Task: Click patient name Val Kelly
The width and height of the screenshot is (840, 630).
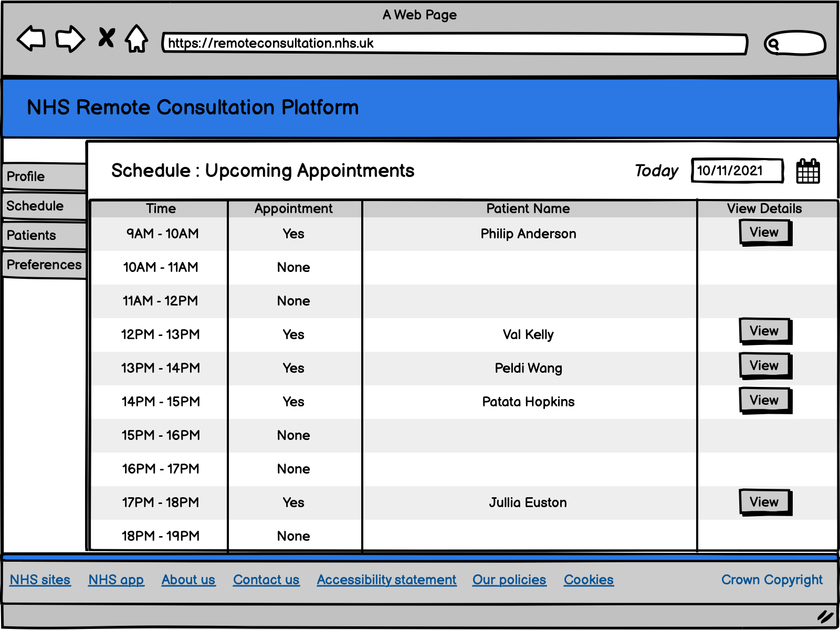Action: tap(528, 334)
